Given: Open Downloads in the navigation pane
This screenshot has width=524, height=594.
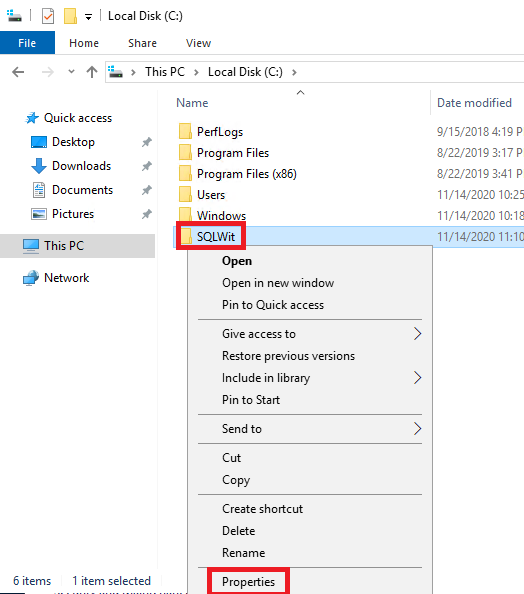Looking at the screenshot, I should [x=81, y=166].
